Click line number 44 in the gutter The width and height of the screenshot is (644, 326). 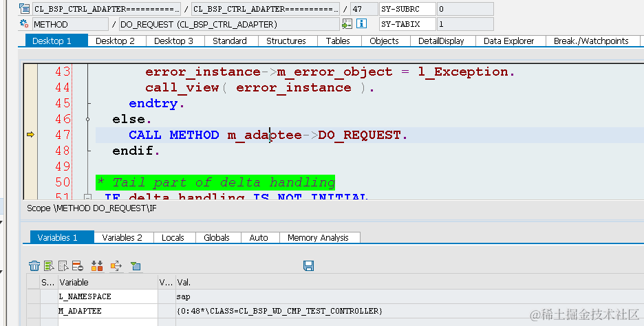pos(63,87)
